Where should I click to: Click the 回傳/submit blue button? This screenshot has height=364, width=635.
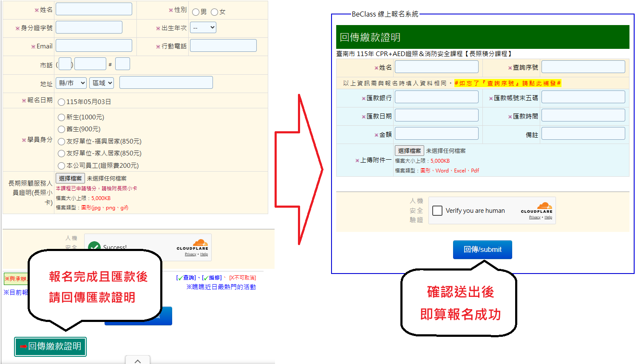(482, 249)
